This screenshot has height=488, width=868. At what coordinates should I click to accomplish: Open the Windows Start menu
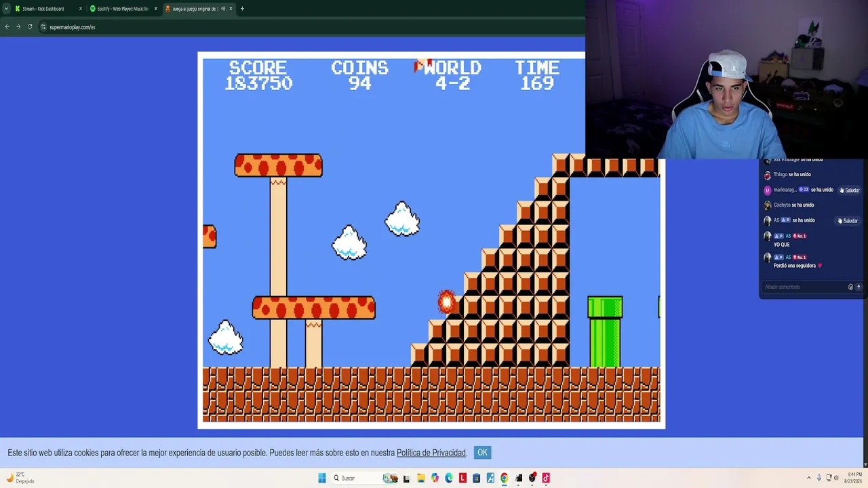322,478
